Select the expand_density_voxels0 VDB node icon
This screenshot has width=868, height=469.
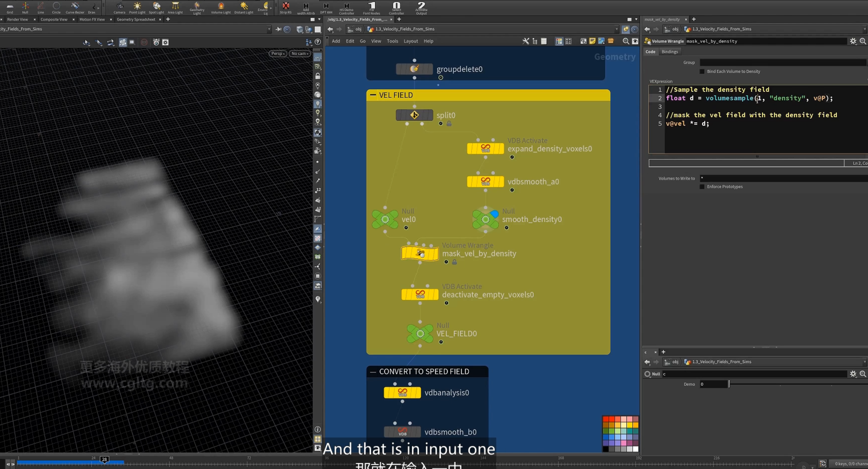tap(485, 148)
